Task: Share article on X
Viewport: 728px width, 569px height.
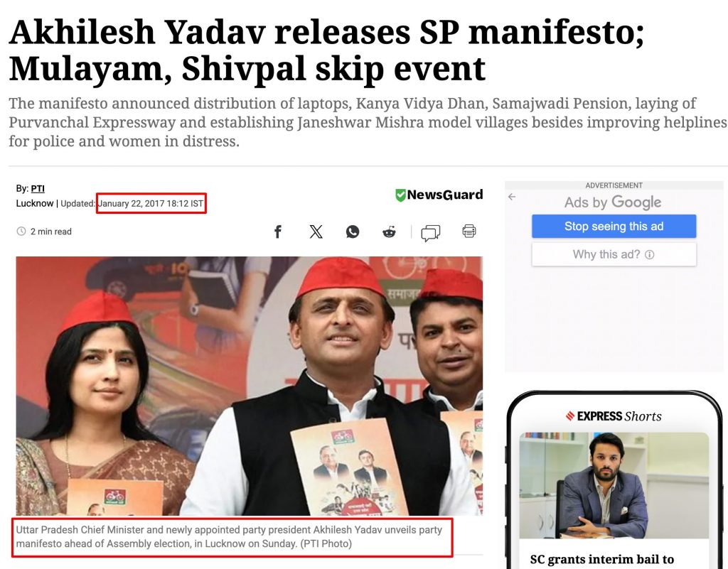Action: 316,232
